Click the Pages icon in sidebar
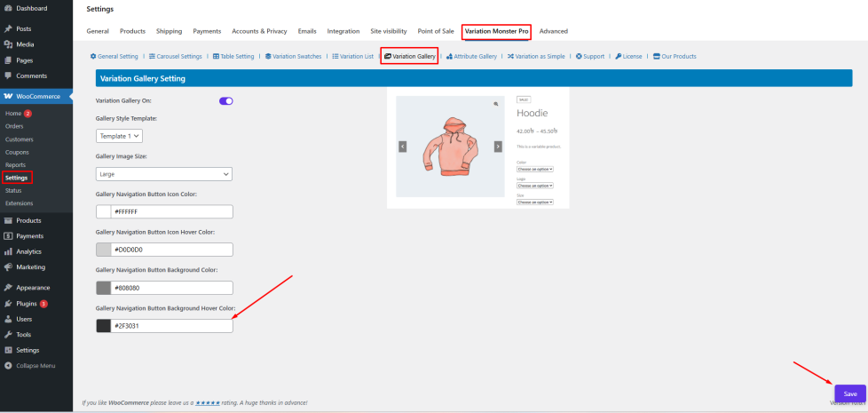868x413 pixels. point(8,60)
